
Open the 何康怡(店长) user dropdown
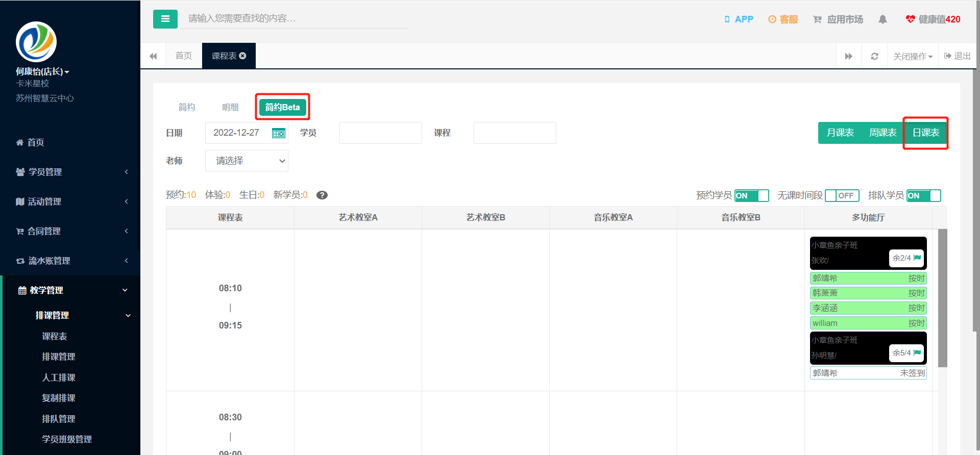pyautogui.click(x=42, y=71)
